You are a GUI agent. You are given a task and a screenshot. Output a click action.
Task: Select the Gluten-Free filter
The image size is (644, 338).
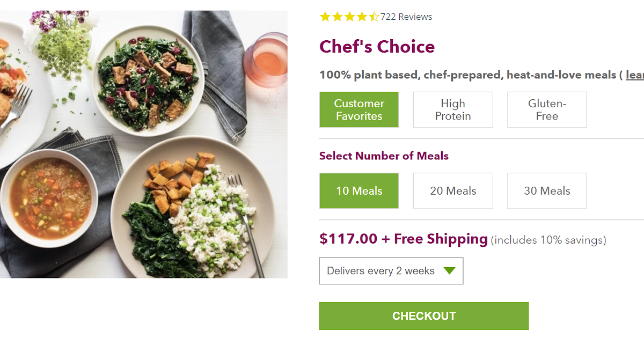coord(547,109)
